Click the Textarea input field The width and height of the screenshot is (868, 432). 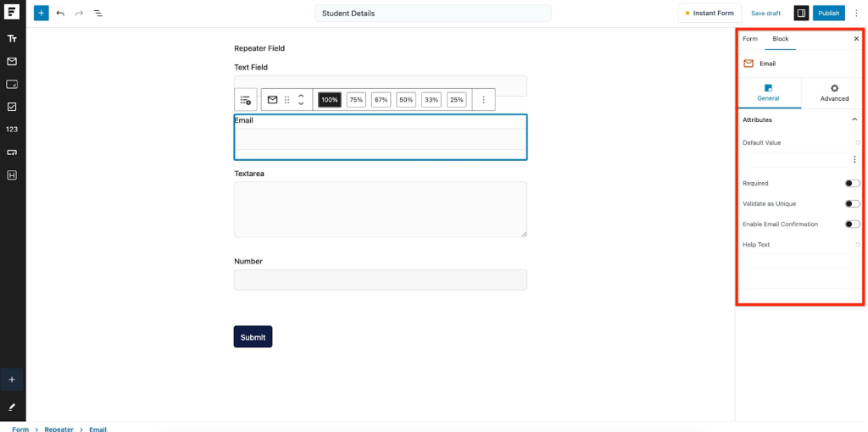[380, 209]
